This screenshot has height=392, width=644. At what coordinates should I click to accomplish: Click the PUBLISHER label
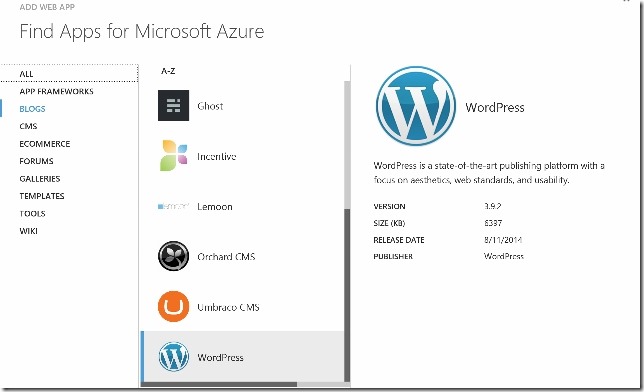pos(393,256)
